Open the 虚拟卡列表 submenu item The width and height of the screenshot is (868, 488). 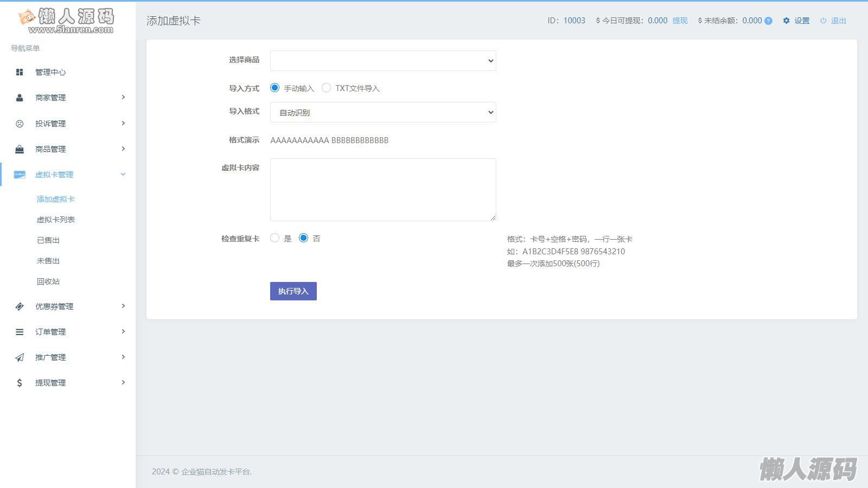(x=55, y=220)
